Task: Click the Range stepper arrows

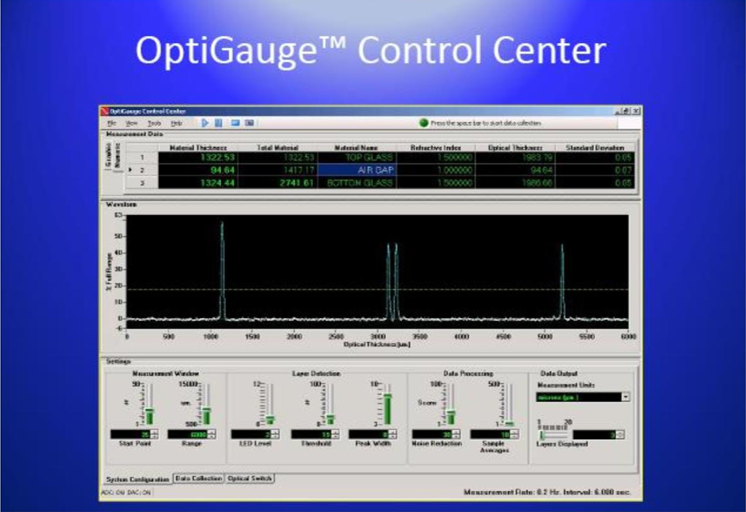Action: (212, 434)
